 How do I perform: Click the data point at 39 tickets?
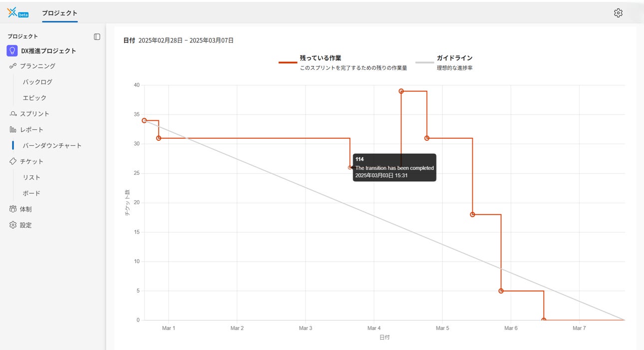(401, 91)
